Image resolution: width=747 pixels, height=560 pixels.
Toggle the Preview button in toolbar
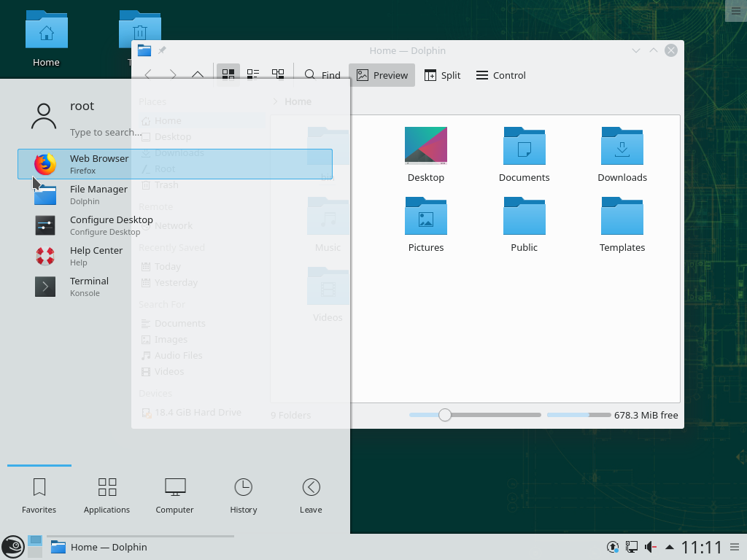(x=382, y=75)
